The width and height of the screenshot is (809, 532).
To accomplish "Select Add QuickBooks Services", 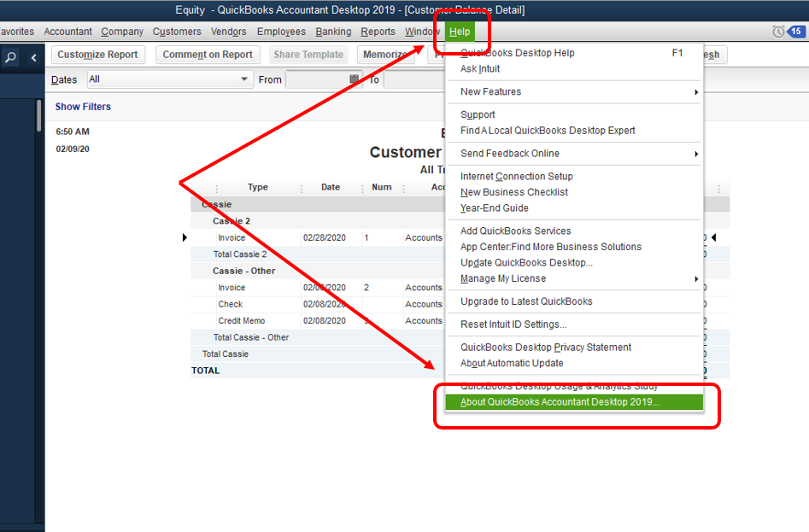I will click(x=574, y=231).
